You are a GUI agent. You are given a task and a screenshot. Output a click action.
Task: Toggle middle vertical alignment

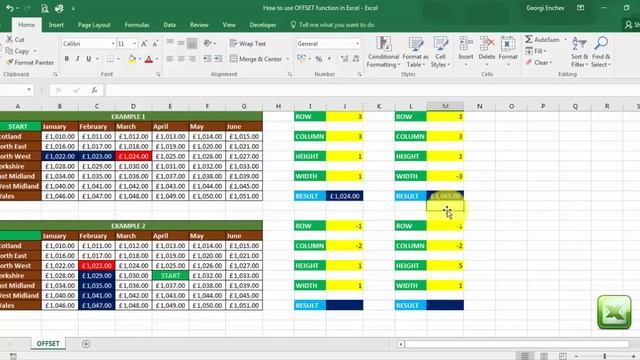(x=181, y=43)
